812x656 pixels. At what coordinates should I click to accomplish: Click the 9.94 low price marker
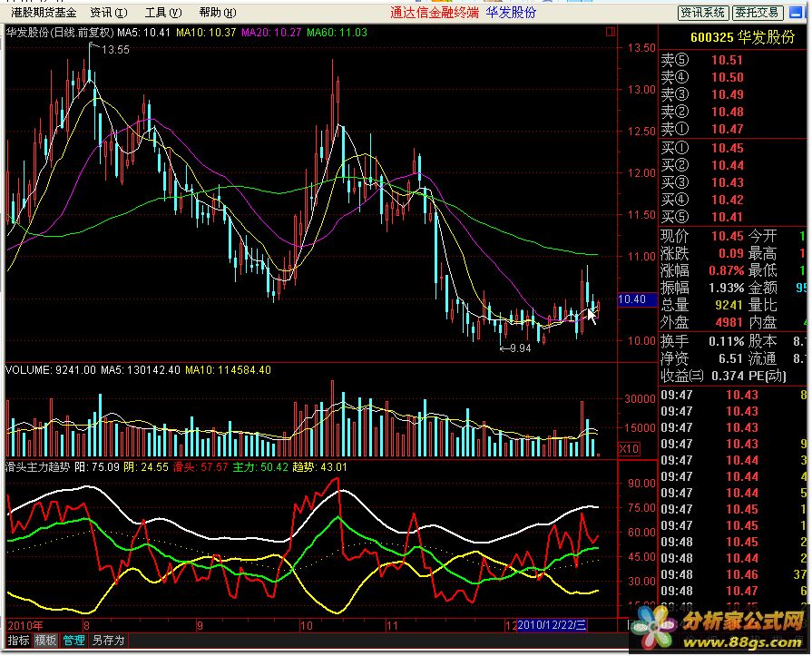pyautogui.click(x=521, y=348)
